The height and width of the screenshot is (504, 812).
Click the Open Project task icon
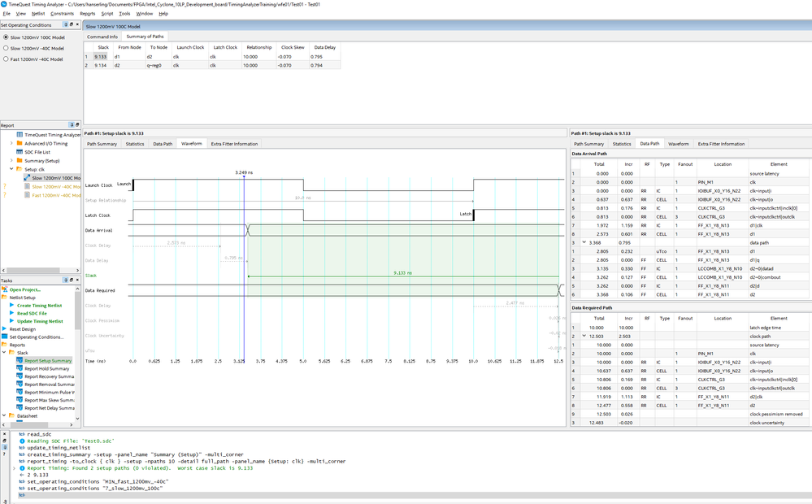click(x=5, y=289)
